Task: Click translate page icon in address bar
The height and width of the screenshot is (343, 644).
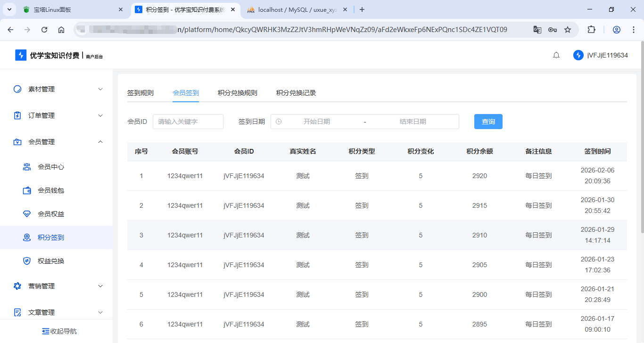Action: pos(537,30)
